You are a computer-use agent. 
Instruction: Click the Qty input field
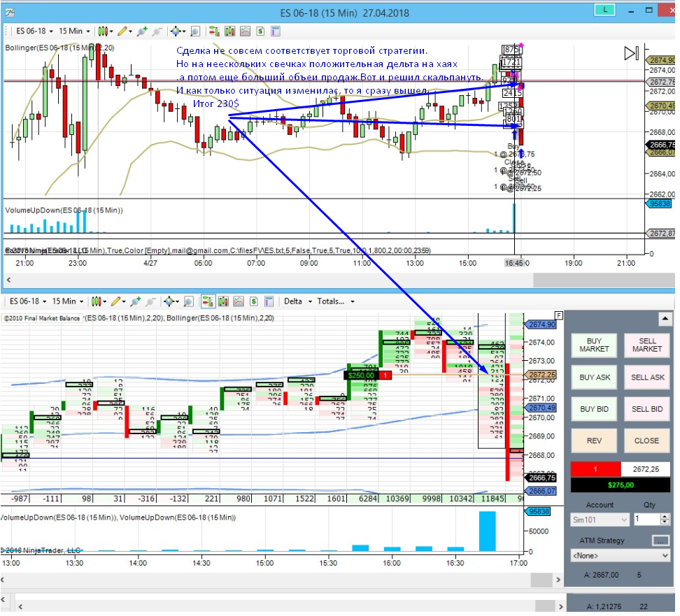coord(646,520)
